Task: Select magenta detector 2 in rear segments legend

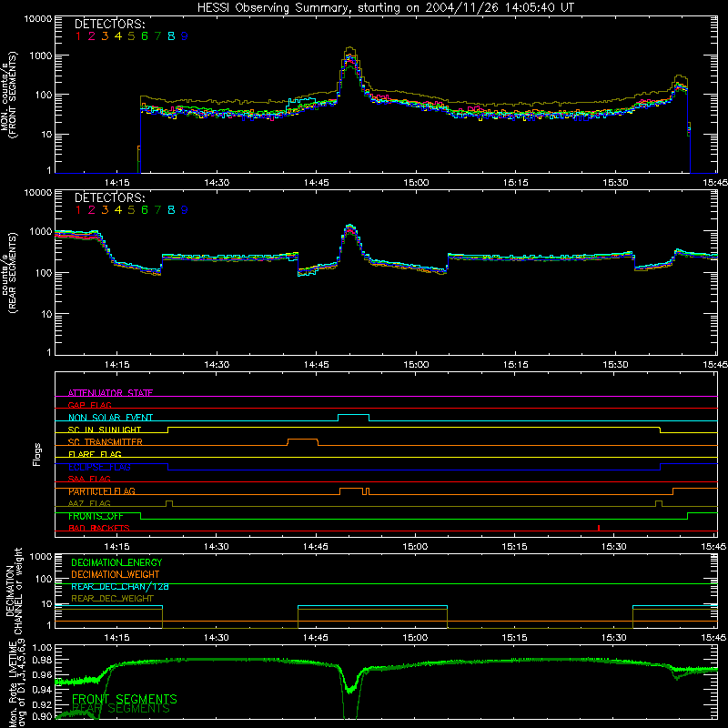Action: point(92,210)
